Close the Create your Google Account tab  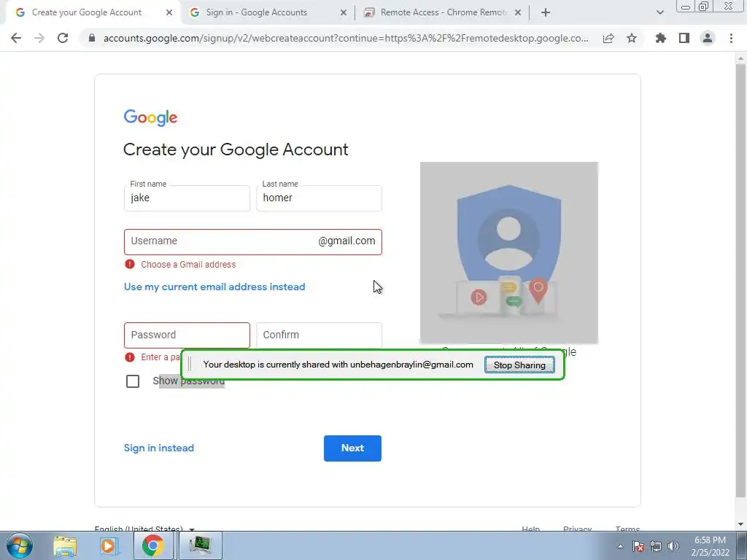point(169,13)
